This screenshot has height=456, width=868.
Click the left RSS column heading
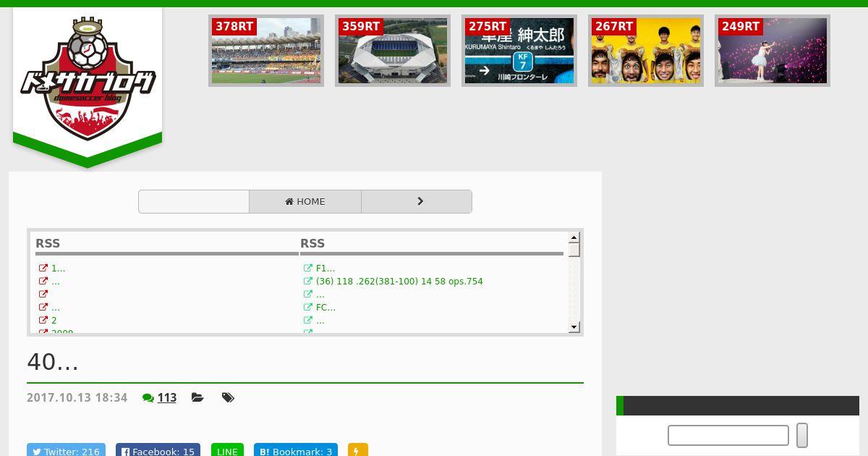(48, 243)
